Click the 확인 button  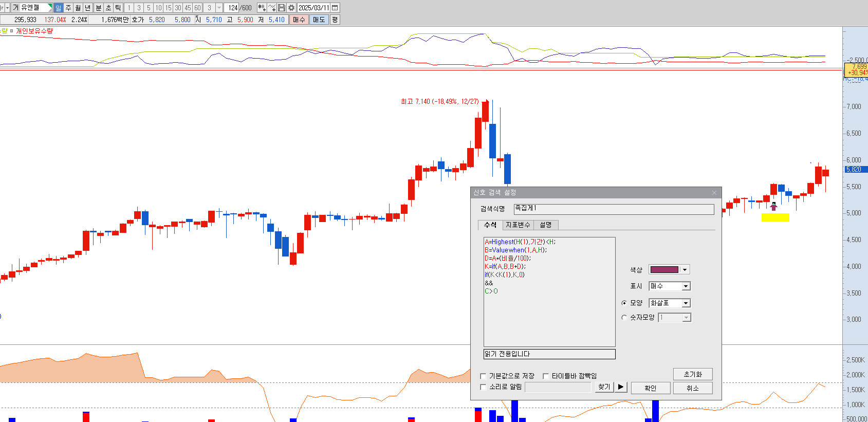tap(650, 388)
